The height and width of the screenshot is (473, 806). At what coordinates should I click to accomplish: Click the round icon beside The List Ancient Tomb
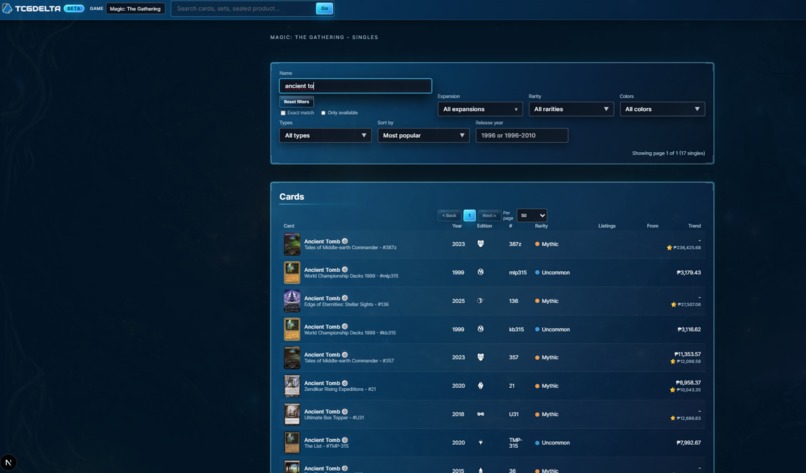pos(345,440)
